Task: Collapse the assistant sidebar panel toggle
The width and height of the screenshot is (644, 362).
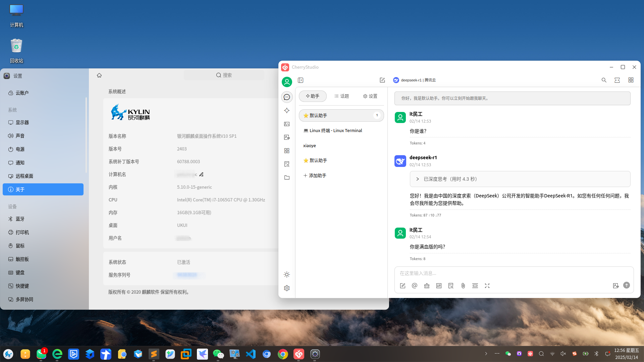Action: click(x=301, y=80)
